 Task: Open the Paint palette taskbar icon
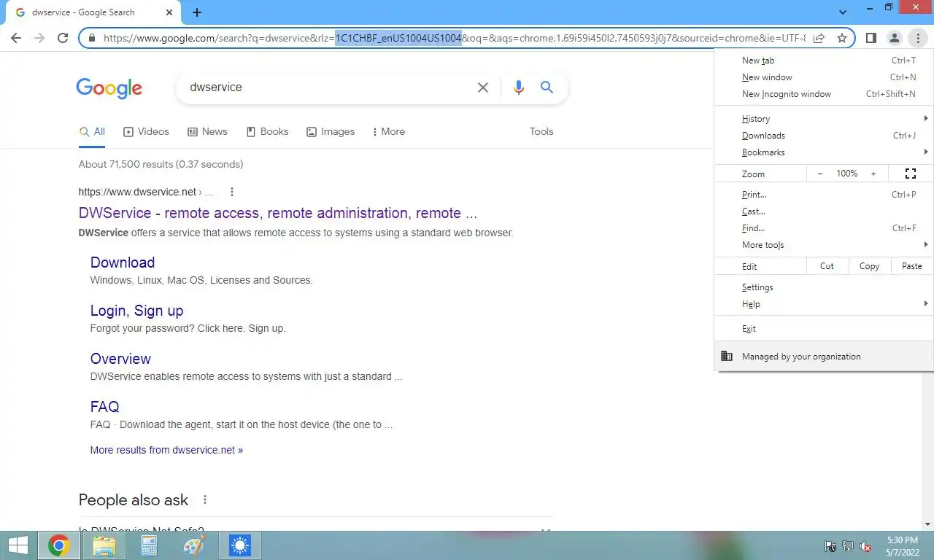(194, 545)
